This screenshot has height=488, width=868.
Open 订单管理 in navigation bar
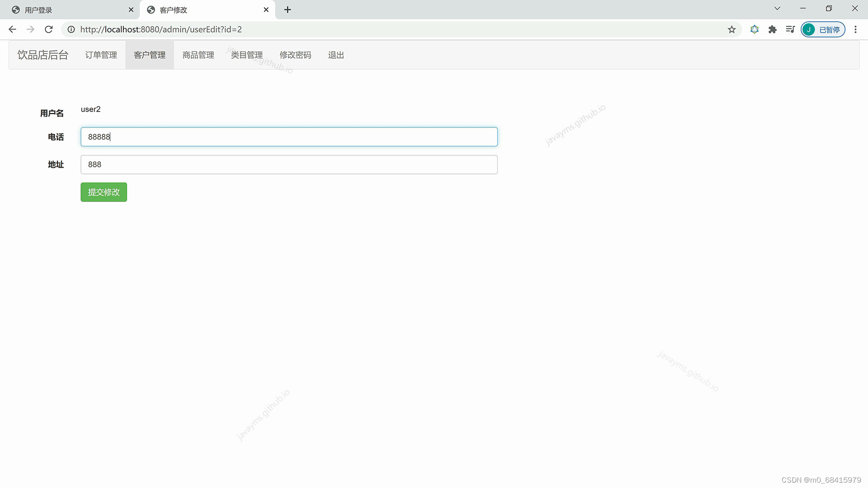point(101,55)
